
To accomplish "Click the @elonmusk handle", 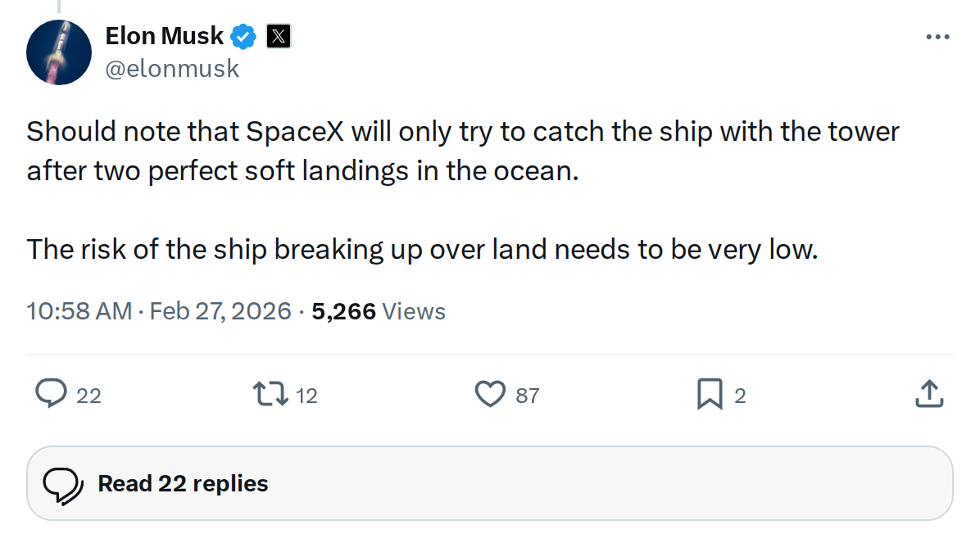I will [x=173, y=68].
